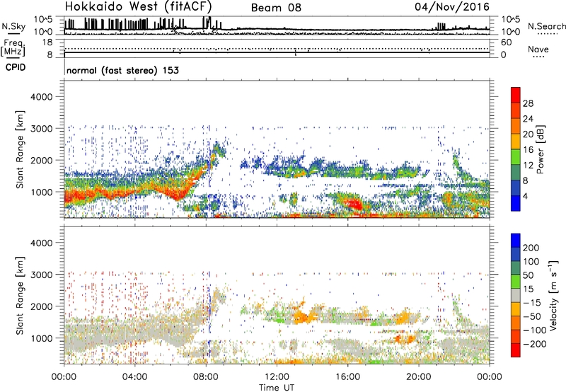
Task: Click the '28' tick on Power colorbar
Action: tap(528, 103)
